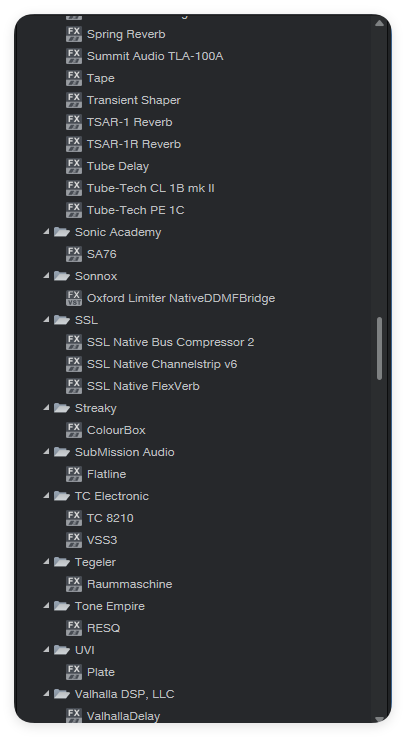This screenshot has width=406, height=737.
Task: Collapse the Valhalla DSP, LLC folder arrow
Action: (46, 693)
